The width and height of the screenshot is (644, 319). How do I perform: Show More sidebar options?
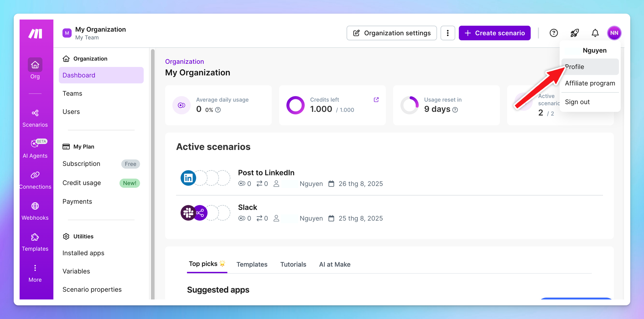[35, 273]
